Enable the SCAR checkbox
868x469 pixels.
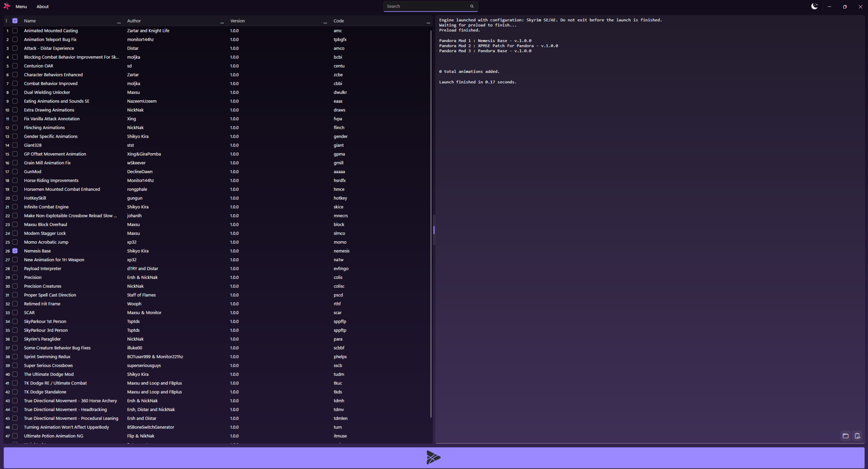[15, 313]
